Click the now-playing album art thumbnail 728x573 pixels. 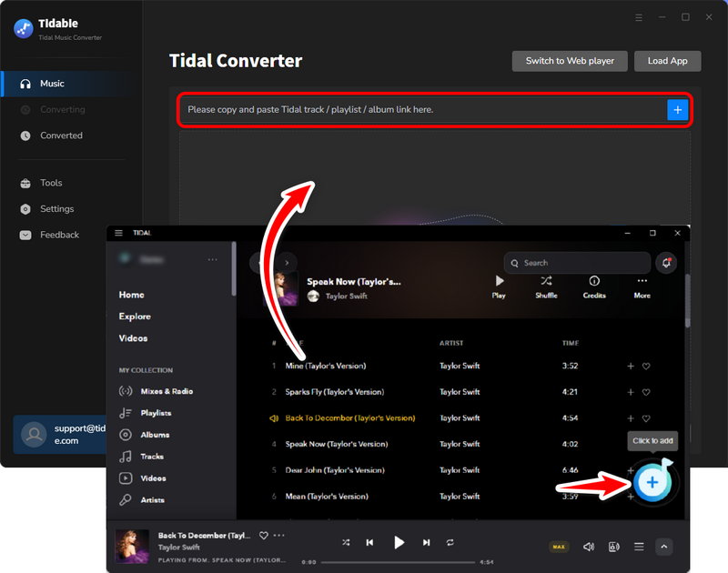[x=132, y=547]
